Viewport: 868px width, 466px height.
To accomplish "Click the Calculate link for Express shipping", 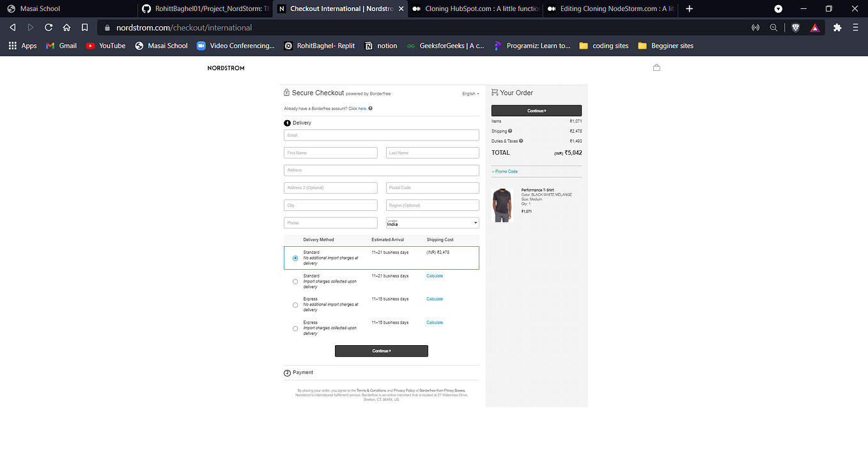I will coord(434,299).
